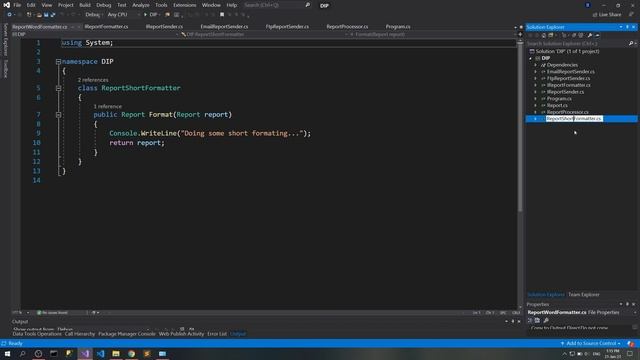
Task: Click the Open File folder toolbar icon
Action: tap(39, 15)
